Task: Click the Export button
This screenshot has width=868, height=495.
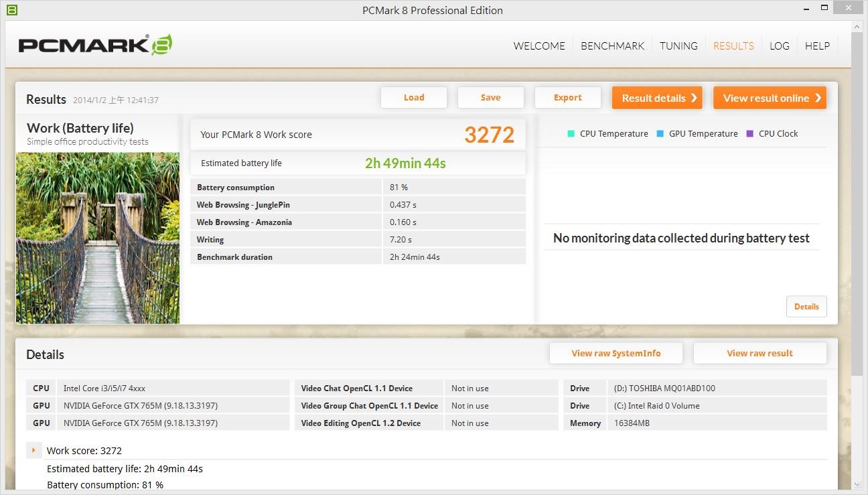Action: tap(568, 97)
